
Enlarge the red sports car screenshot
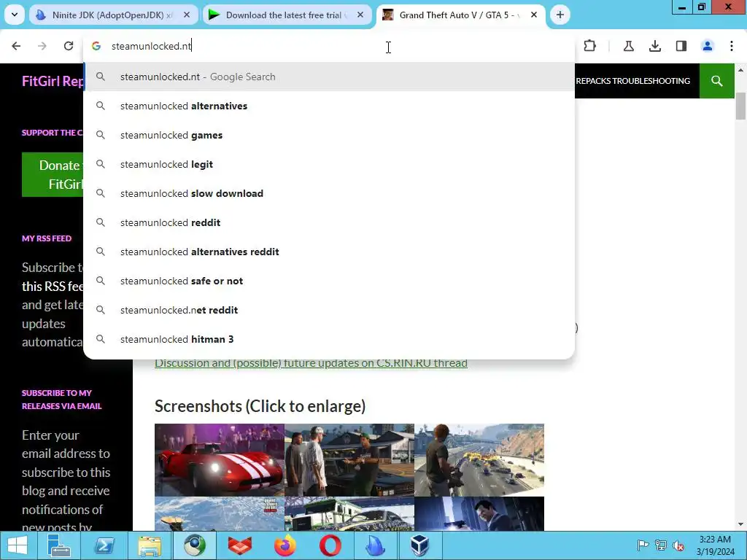219,460
